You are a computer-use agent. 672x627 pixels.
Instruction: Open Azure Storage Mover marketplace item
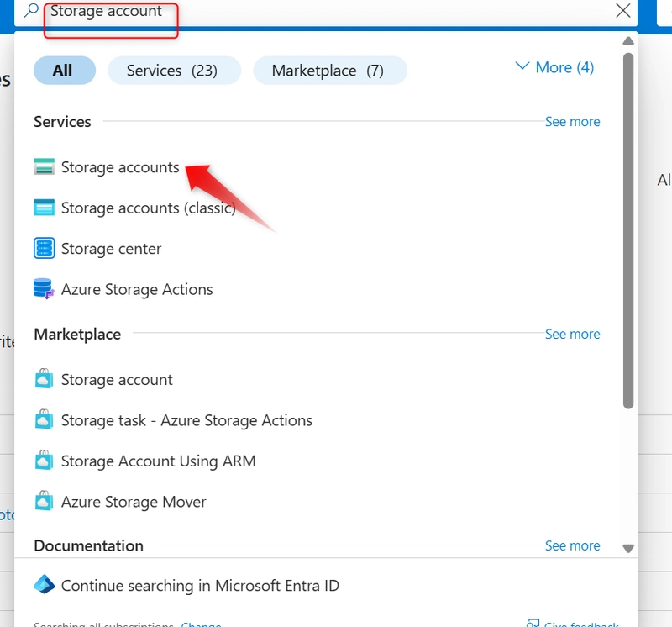(x=134, y=502)
